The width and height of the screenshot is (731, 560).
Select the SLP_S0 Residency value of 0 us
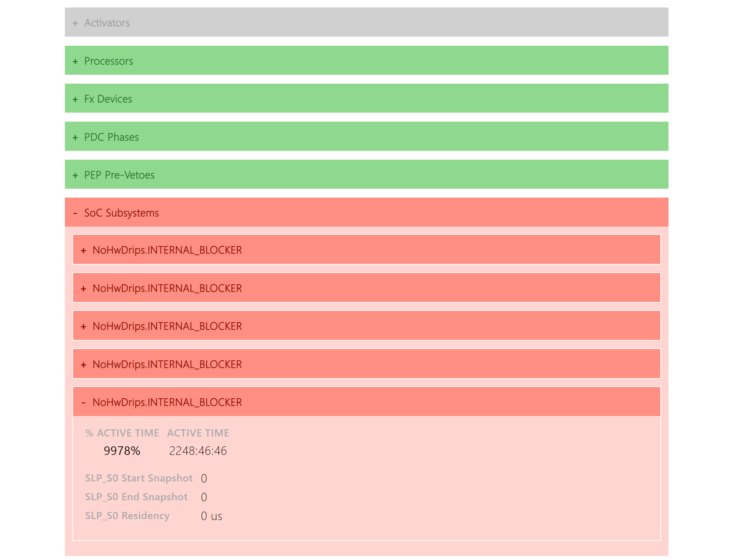click(x=212, y=516)
